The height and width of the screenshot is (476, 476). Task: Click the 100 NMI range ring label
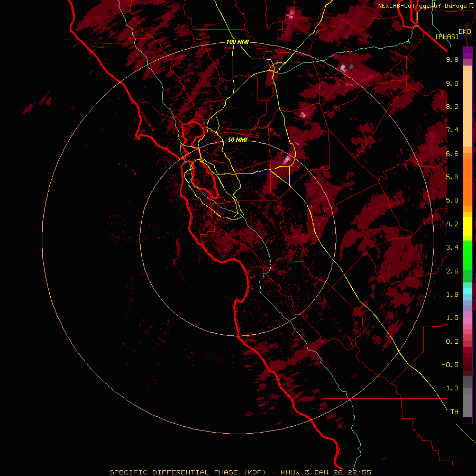click(x=237, y=42)
